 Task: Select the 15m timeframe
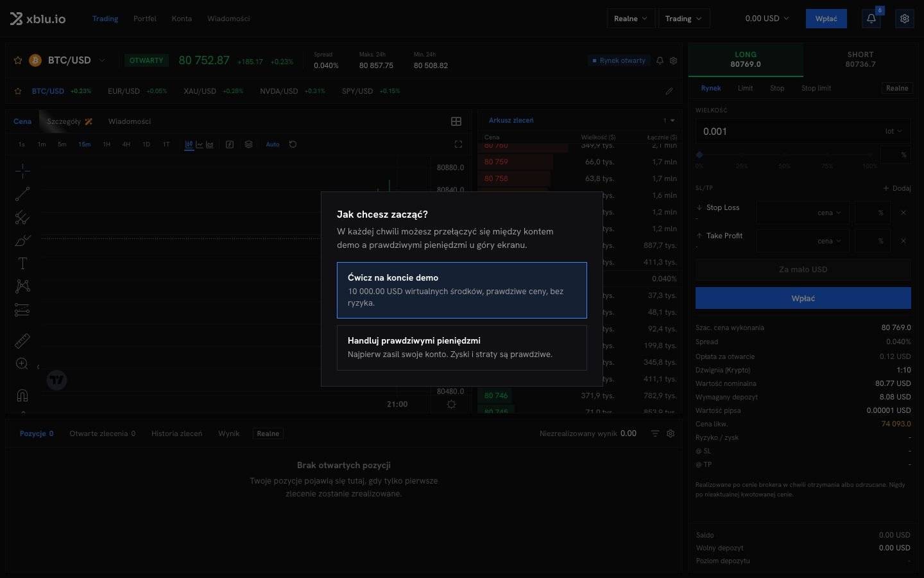tap(85, 144)
